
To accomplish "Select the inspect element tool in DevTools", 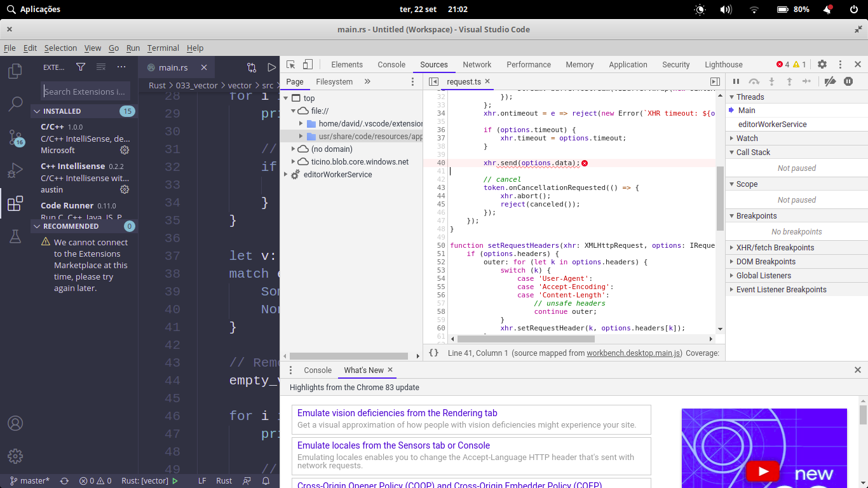I will (x=292, y=64).
